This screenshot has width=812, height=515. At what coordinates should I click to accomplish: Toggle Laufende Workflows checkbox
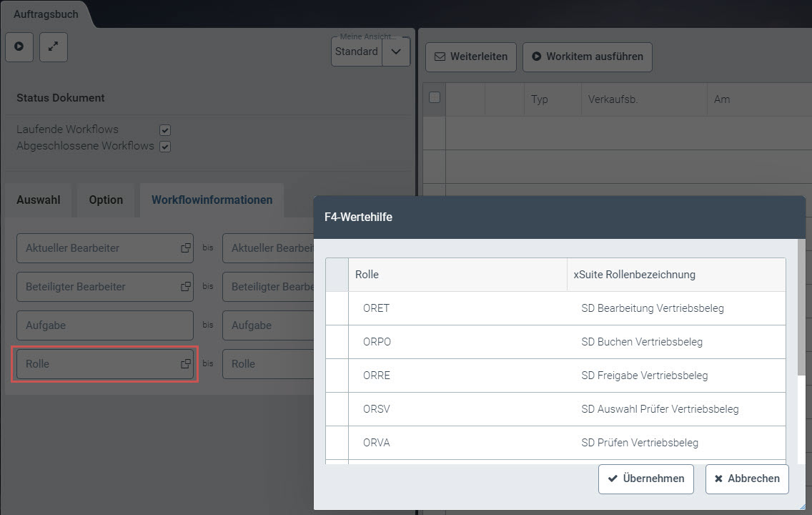(x=165, y=130)
